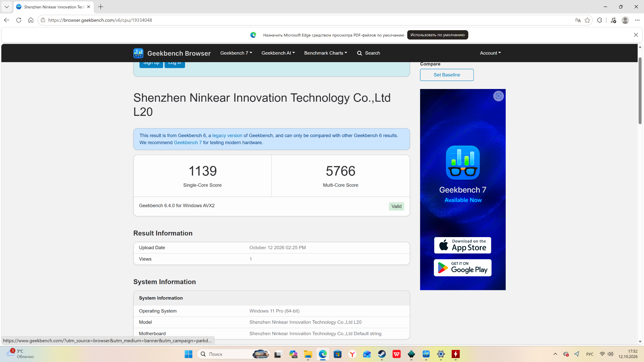
Task: Follow the Geekbench 7 recommendation link
Action: pos(187,143)
